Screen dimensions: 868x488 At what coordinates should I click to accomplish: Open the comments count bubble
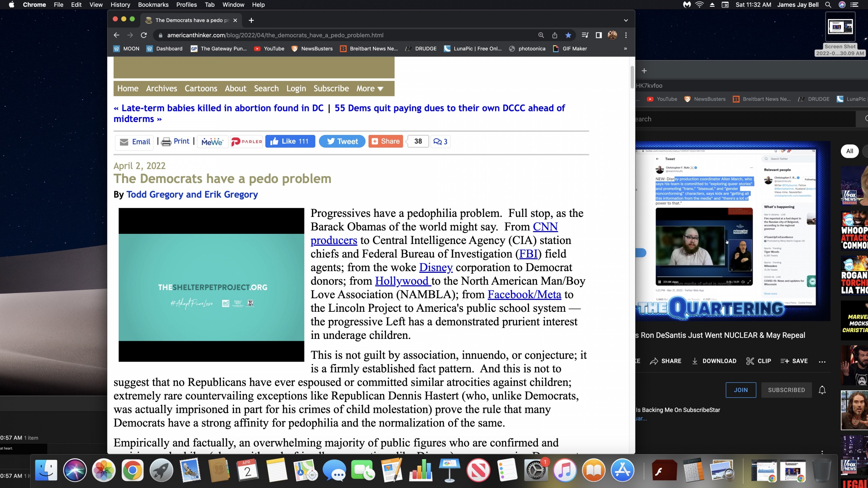click(440, 141)
